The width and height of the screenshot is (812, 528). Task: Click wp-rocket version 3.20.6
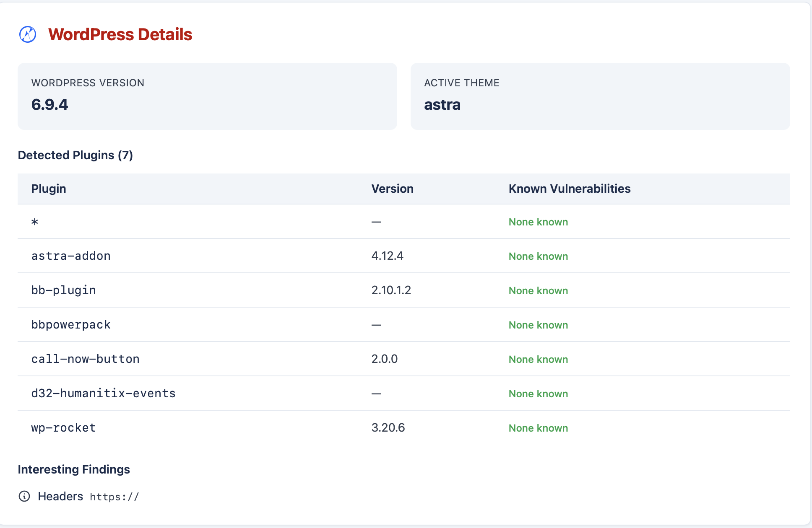coord(388,427)
